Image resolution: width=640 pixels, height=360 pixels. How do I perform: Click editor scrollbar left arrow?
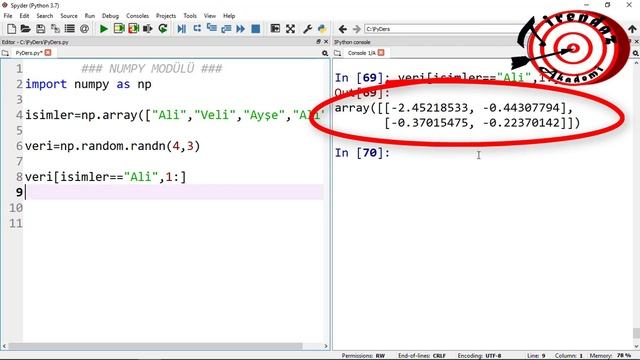tap(4, 346)
